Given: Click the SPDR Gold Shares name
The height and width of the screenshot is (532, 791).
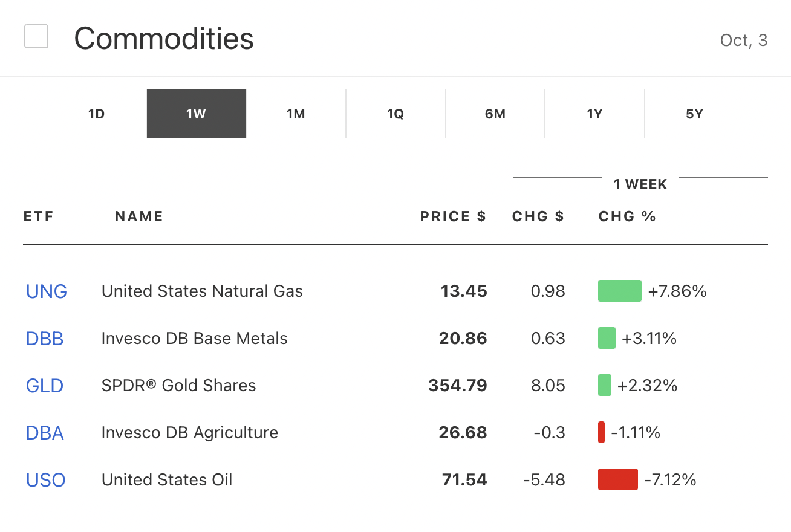Looking at the screenshot, I should (179, 386).
